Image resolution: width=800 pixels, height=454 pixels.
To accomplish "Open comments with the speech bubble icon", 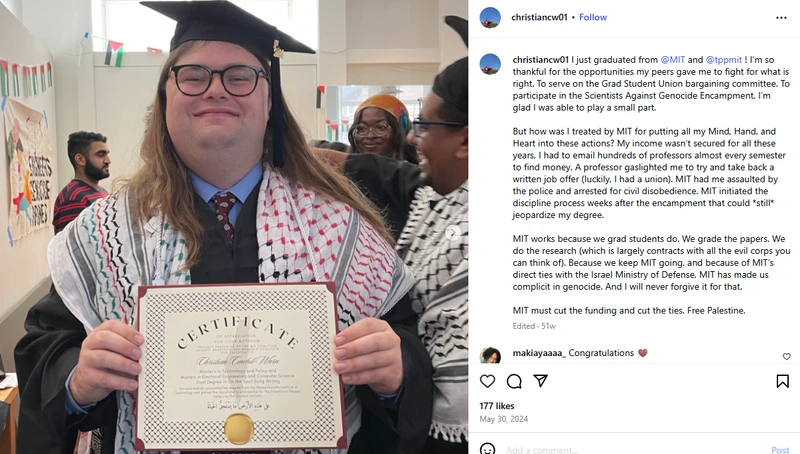I will point(514,381).
